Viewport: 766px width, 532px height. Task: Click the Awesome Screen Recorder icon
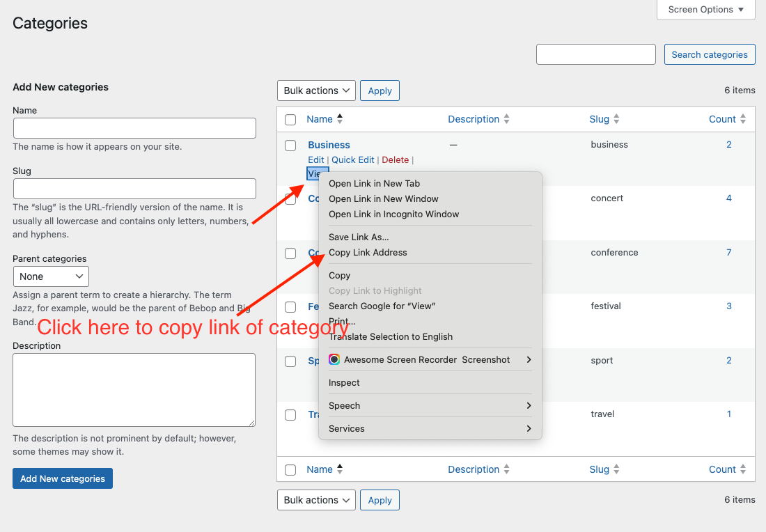[x=334, y=359]
